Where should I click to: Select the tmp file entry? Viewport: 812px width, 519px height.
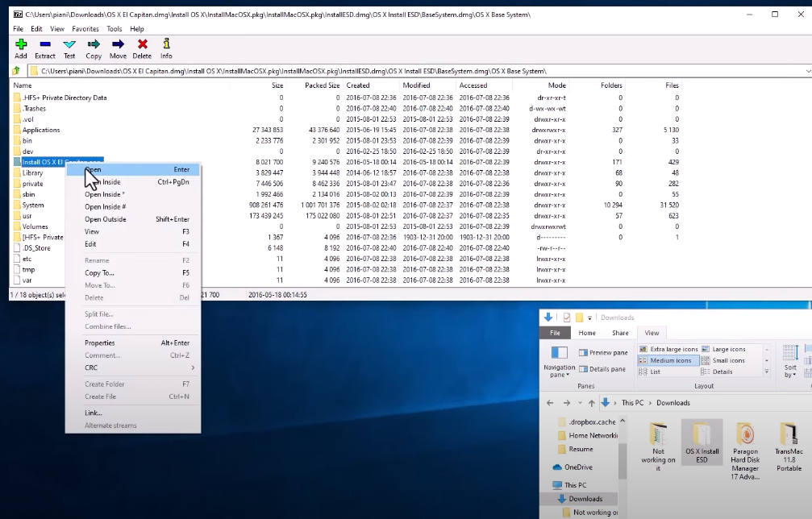click(28, 270)
